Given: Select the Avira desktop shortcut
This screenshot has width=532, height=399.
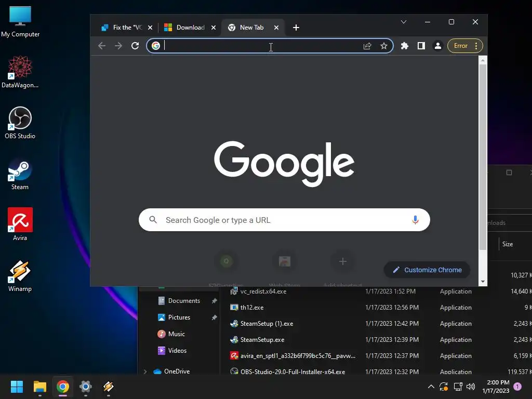Looking at the screenshot, I should click(x=20, y=224).
